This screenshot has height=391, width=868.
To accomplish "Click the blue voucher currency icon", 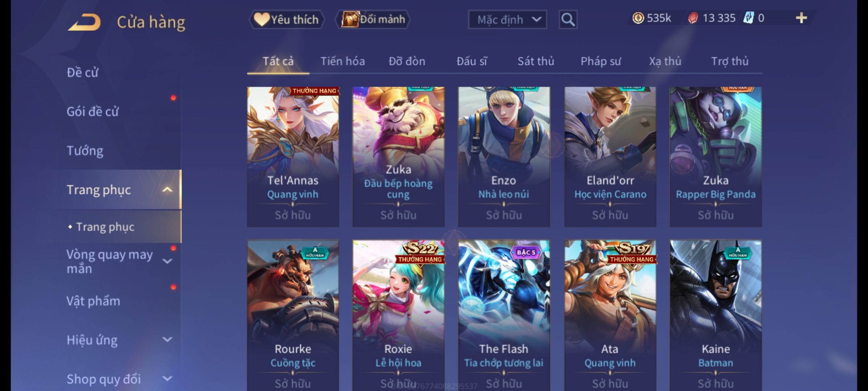I will coord(748,18).
